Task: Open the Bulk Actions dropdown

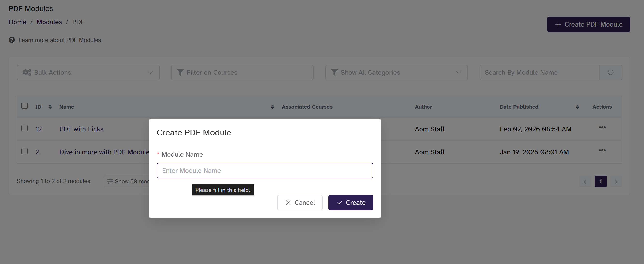Action: click(x=88, y=73)
